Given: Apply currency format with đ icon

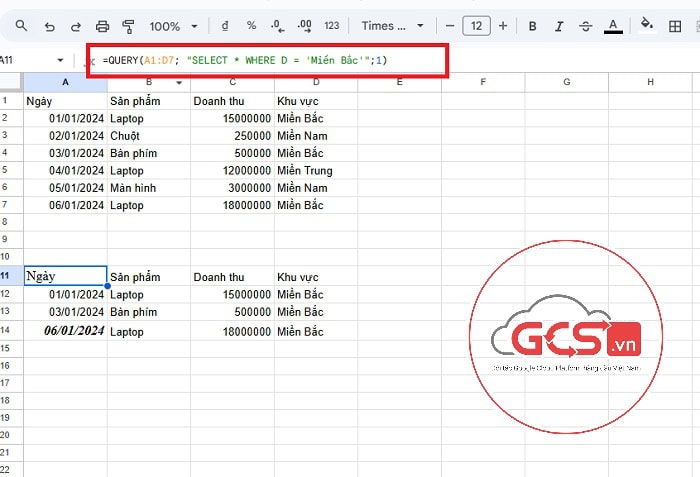Looking at the screenshot, I should [223, 26].
